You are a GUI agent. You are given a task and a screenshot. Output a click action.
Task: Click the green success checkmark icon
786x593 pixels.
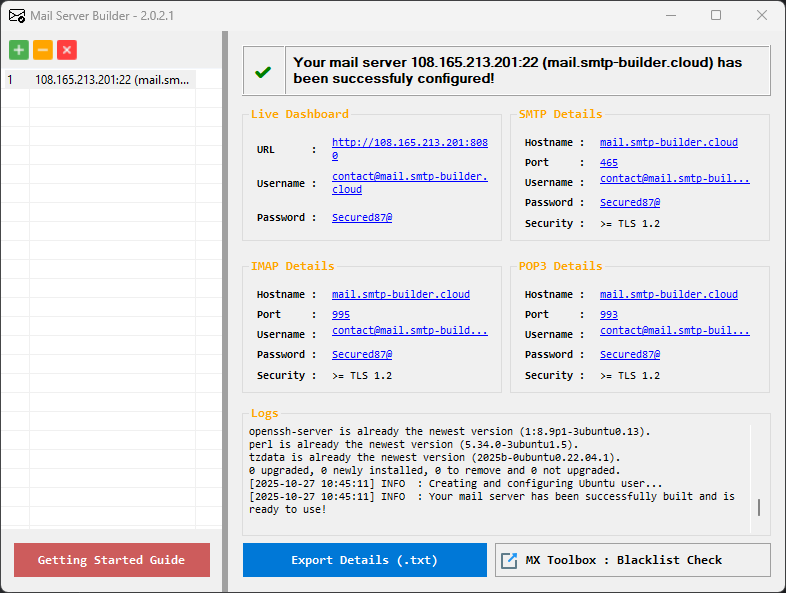click(x=263, y=72)
